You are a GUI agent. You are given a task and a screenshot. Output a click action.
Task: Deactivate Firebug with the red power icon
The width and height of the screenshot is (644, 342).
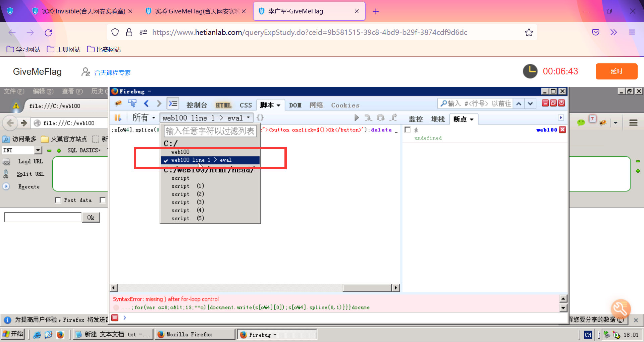click(561, 103)
